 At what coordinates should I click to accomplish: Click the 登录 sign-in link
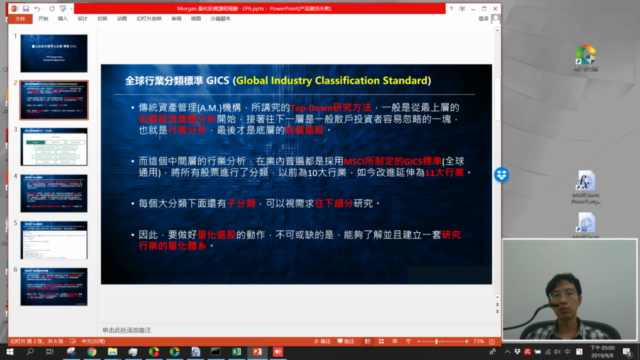483,19
